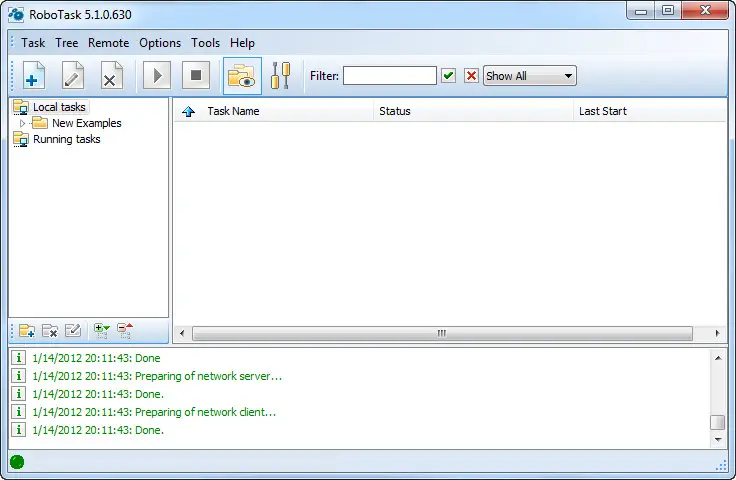This screenshot has width=736, height=480.
Task: Click the Delete Task icon
Action: [112, 76]
